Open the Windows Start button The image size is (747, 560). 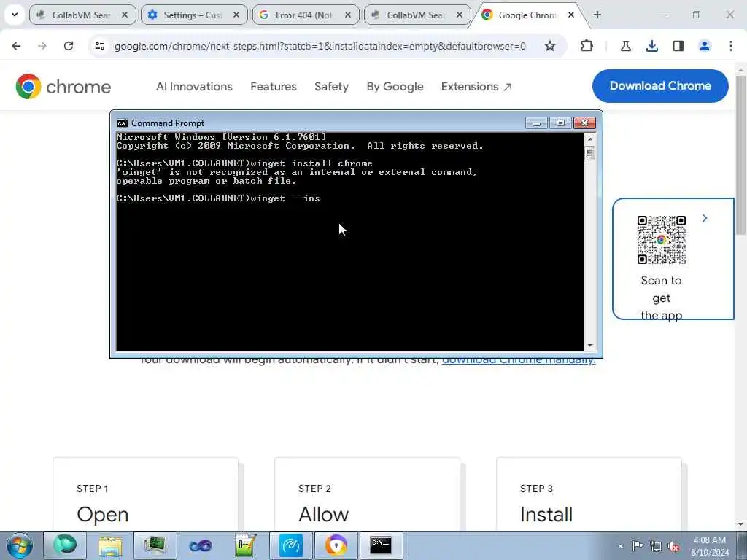19,545
